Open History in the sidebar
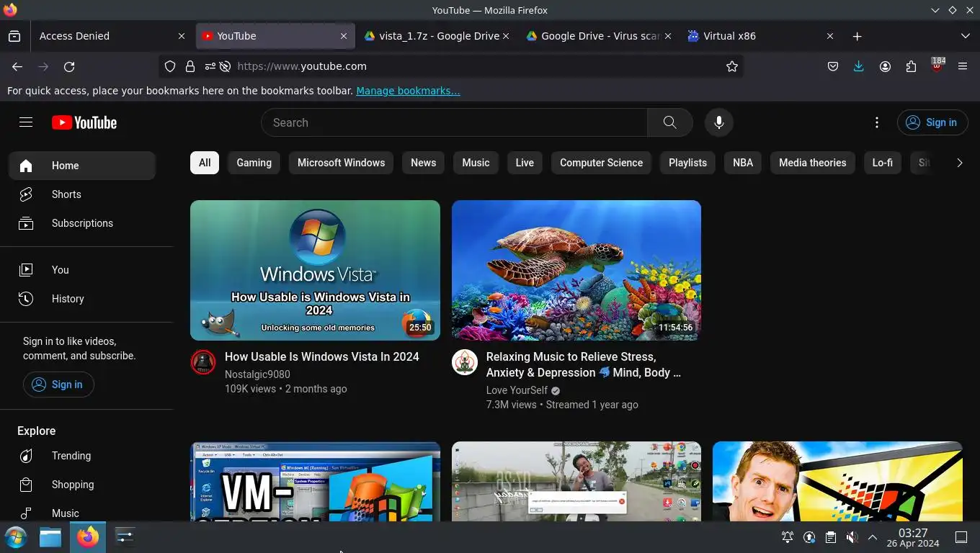Image resolution: width=980 pixels, height=553 pixels. click(82, 299)
